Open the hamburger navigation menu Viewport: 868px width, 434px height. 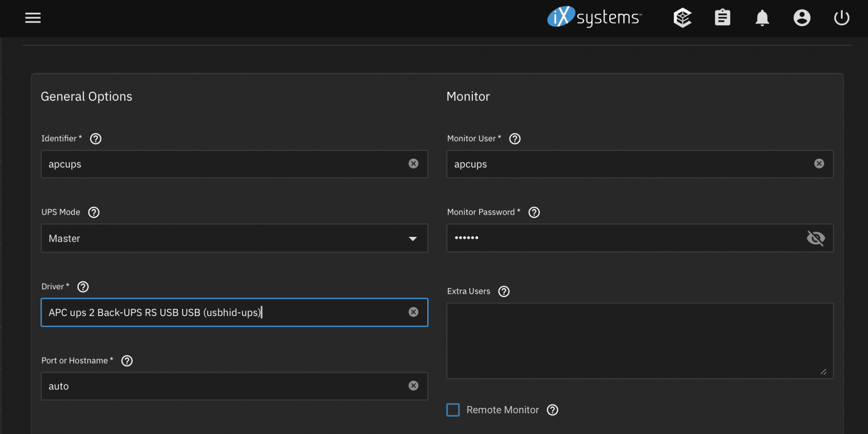33,18
